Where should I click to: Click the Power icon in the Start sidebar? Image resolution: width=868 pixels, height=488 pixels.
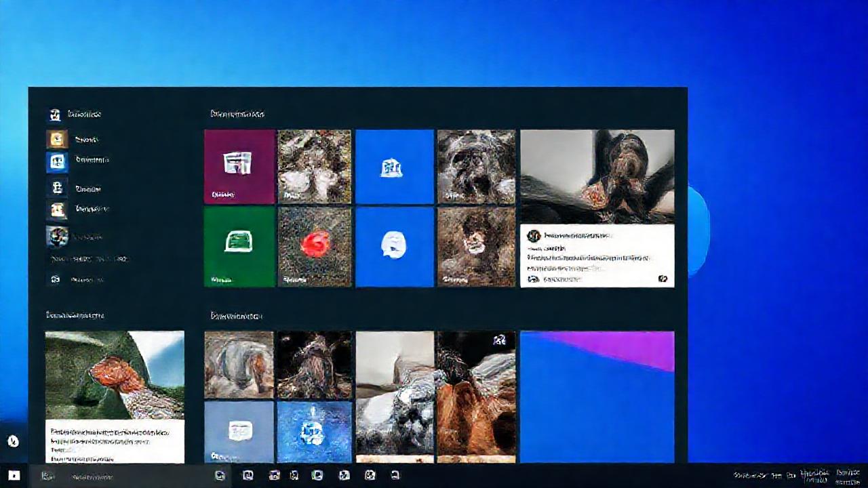[x=57, y=279]
